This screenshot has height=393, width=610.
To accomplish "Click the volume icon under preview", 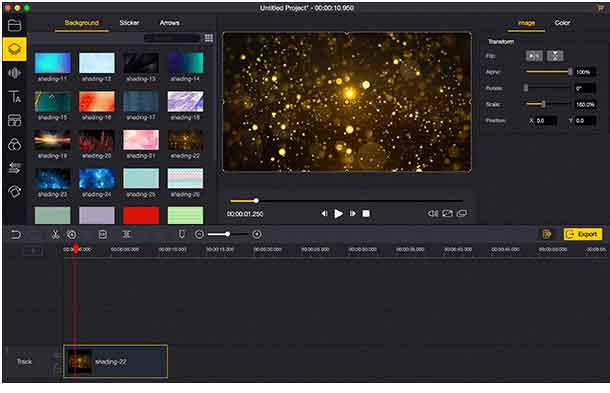I will (433, 214).
